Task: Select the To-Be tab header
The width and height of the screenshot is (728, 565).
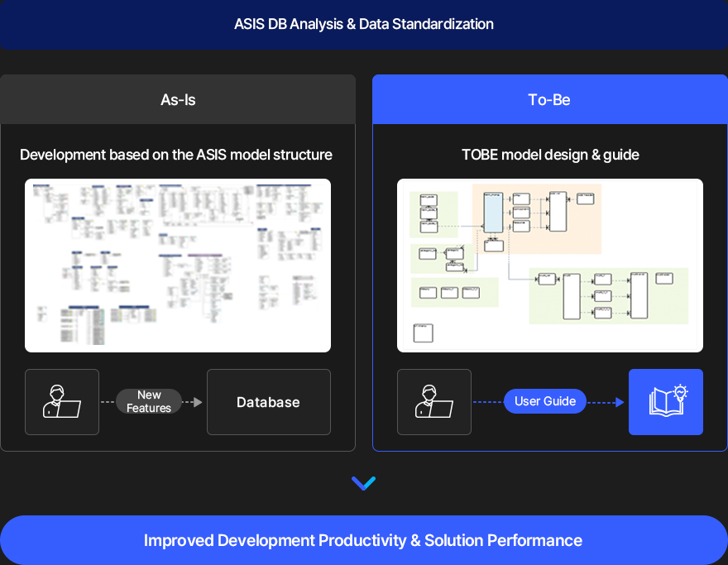Action: [x=549, y=99]
